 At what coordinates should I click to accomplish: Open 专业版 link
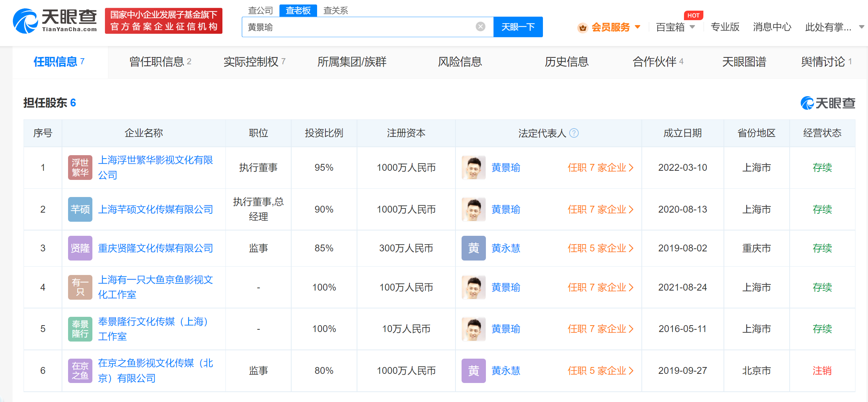(725, 27)
